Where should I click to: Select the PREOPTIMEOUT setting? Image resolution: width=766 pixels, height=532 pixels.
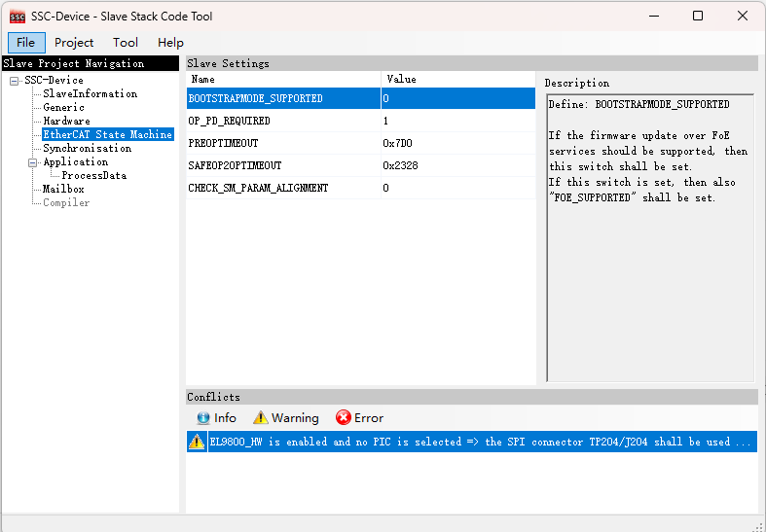click(283, 144)
